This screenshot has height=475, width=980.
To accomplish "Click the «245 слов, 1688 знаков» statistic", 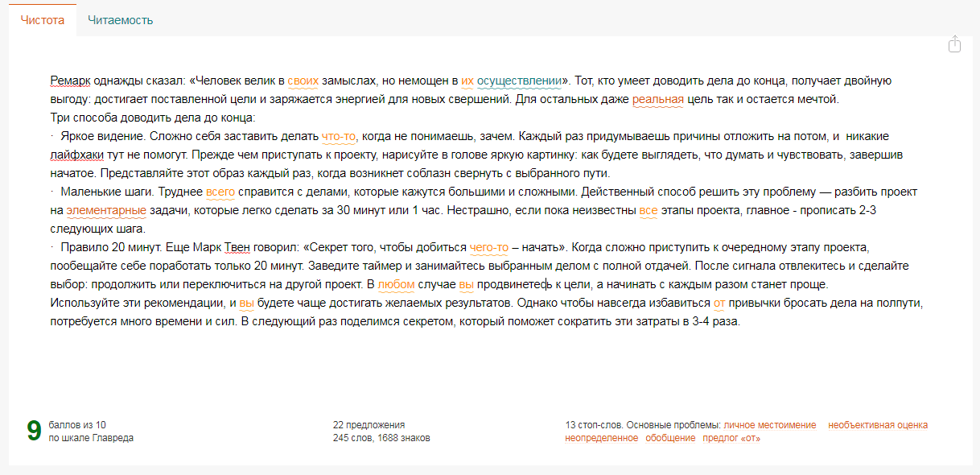I will [x=381, y=438].
